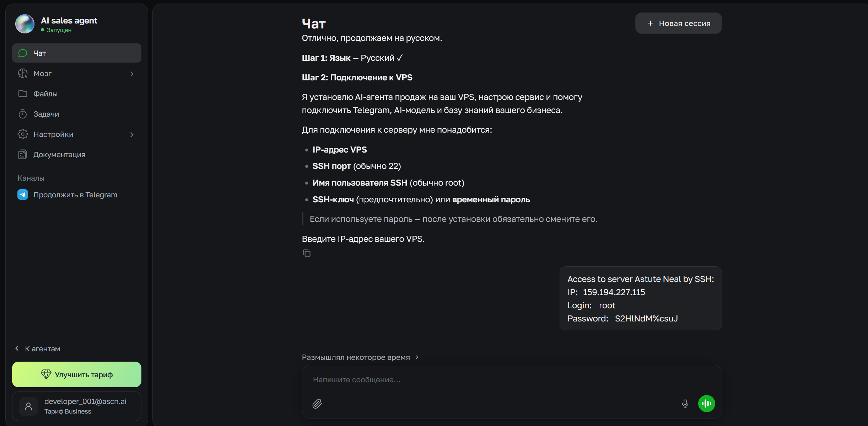This screenshot has height=426, width=868.
Task: Click the gear icon next to Настройки
Action: click(x=23, y=134)
